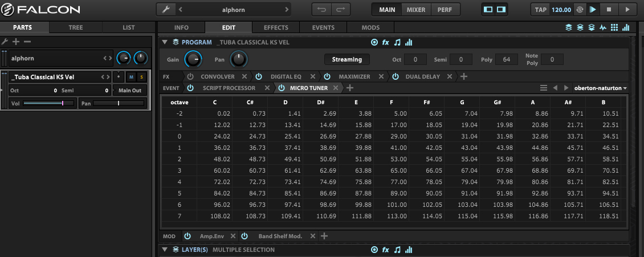Switch to the LIST tab
The width and height of the screenshot is (644, 257).
[x=129, y=27]
